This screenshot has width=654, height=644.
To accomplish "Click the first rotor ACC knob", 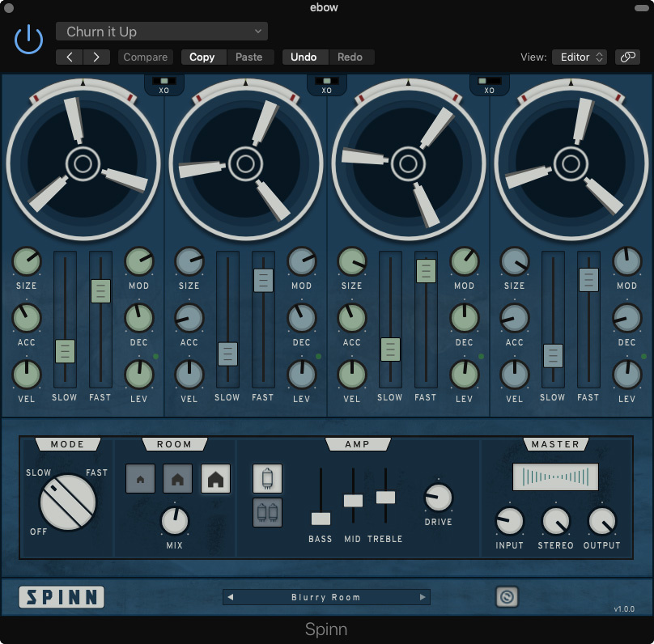I will tap(27, 318).
